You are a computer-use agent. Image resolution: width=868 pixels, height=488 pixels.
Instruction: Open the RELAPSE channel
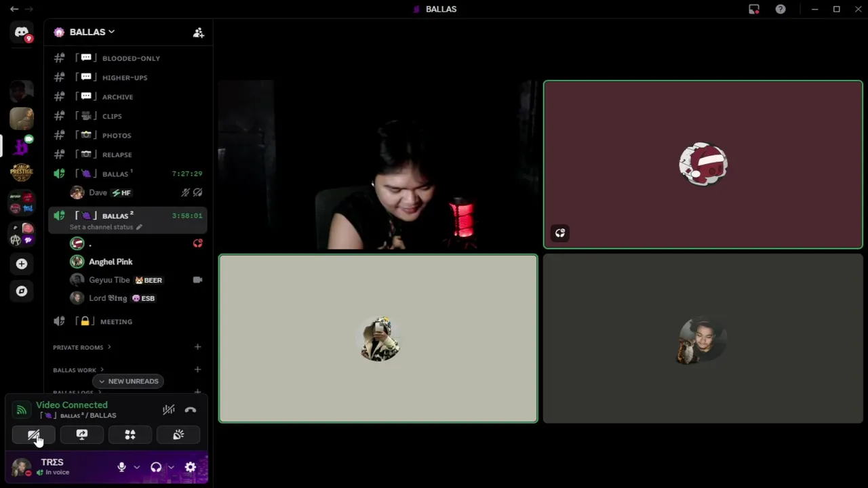(127, 155)
